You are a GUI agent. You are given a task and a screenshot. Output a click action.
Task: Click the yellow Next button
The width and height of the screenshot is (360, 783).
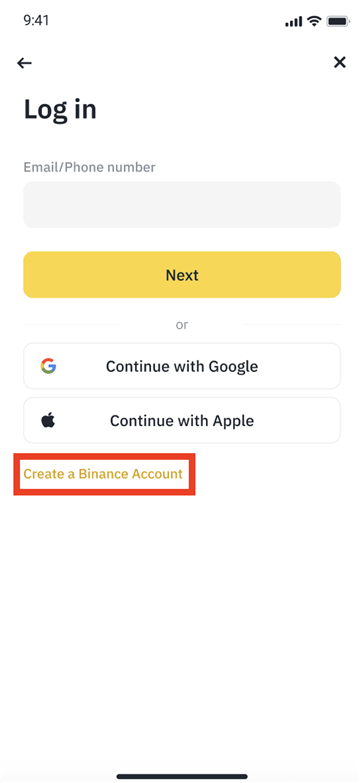(x=182, y=275)
